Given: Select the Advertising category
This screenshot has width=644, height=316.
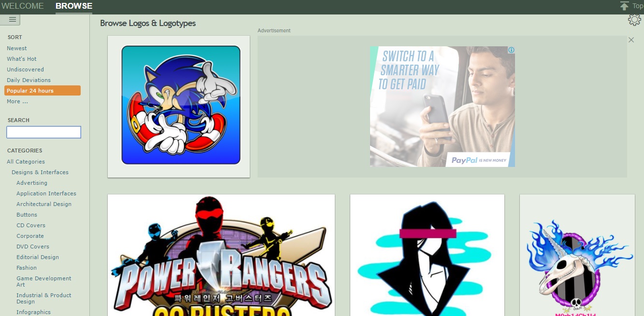Looking at the screenshot, I should [32, 183].
